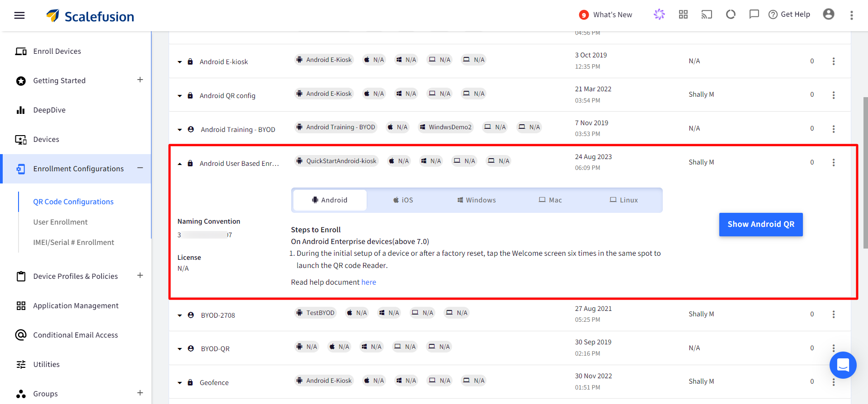Expand the Geofence row arrow
Screen dimensions: 868x404
click(x=179, y=383)
